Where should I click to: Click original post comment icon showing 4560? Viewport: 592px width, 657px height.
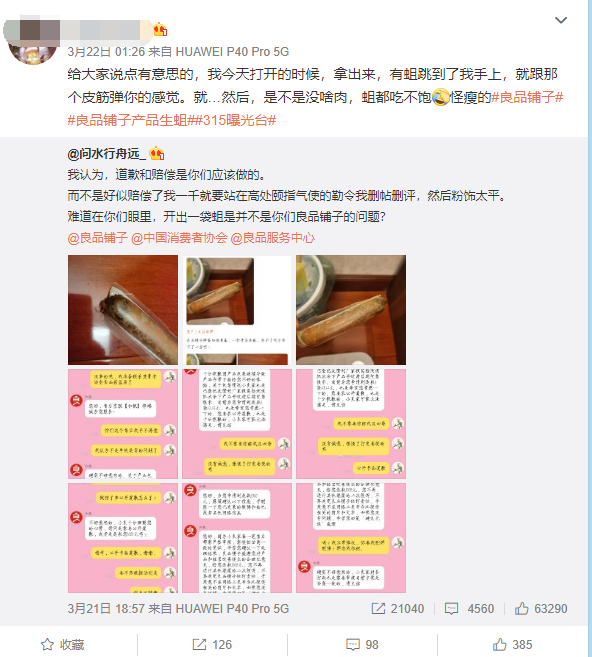(x=451, y=608)
